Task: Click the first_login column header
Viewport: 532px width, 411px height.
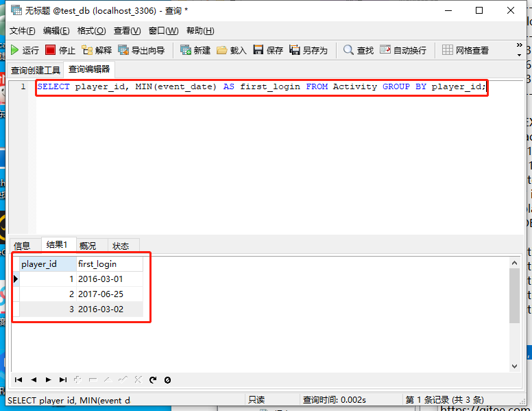Action: [x=110, y=264]
